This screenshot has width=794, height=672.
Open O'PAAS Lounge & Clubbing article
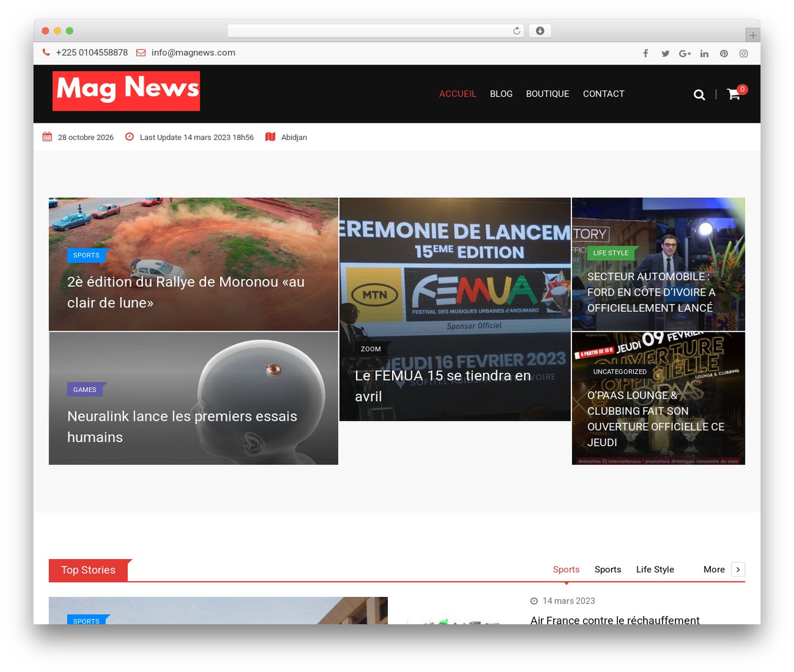point(656,419)
